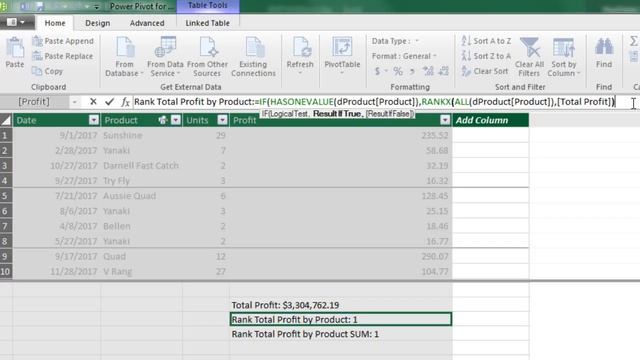
Task: Sort Z to A
Action: coord(486,56)
